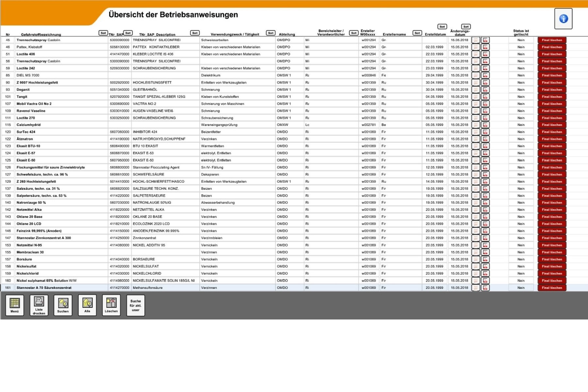Show all records with Alle icon
588x392 pixels.
(87, 305)
